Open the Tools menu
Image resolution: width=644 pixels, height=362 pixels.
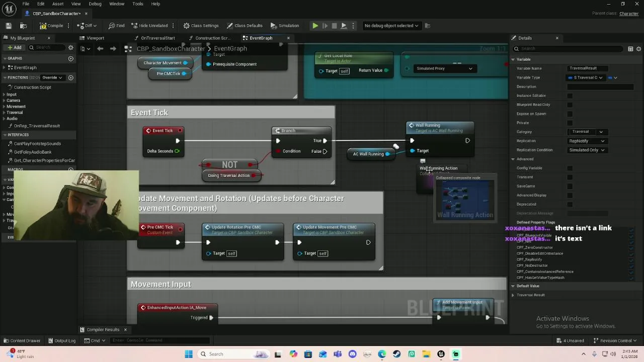(138, 4)
